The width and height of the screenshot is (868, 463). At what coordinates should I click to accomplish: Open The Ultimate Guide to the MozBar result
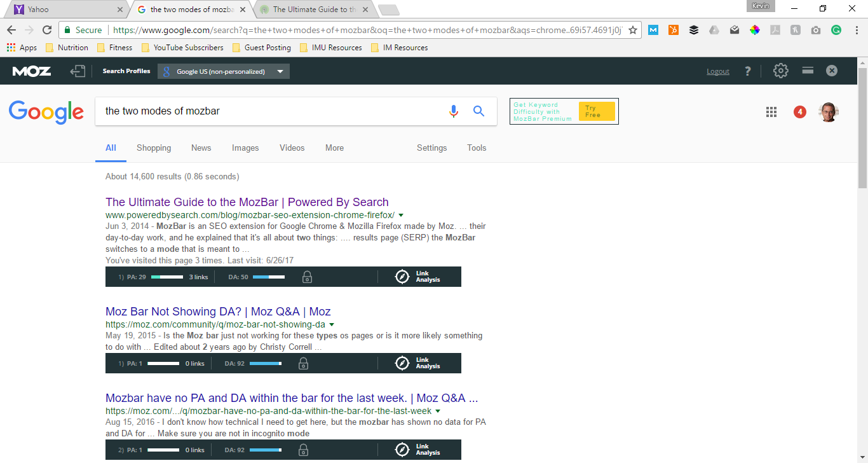[x=247, y=202]
